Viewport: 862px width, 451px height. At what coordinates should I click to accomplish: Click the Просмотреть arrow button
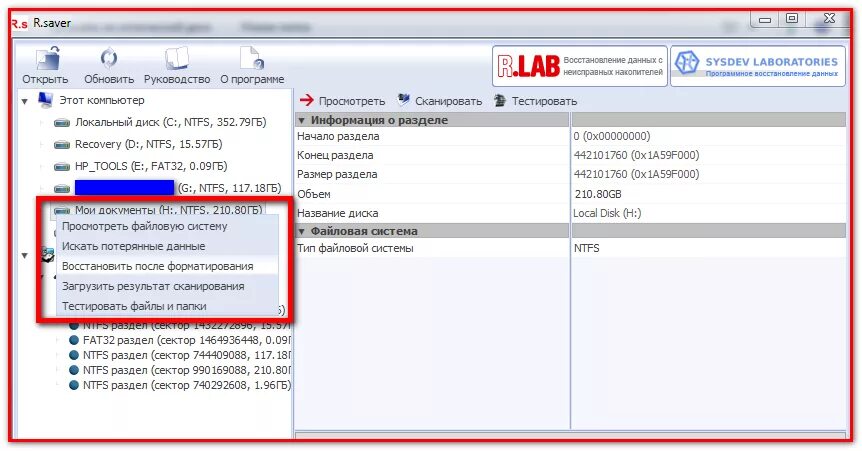point(342,101)
